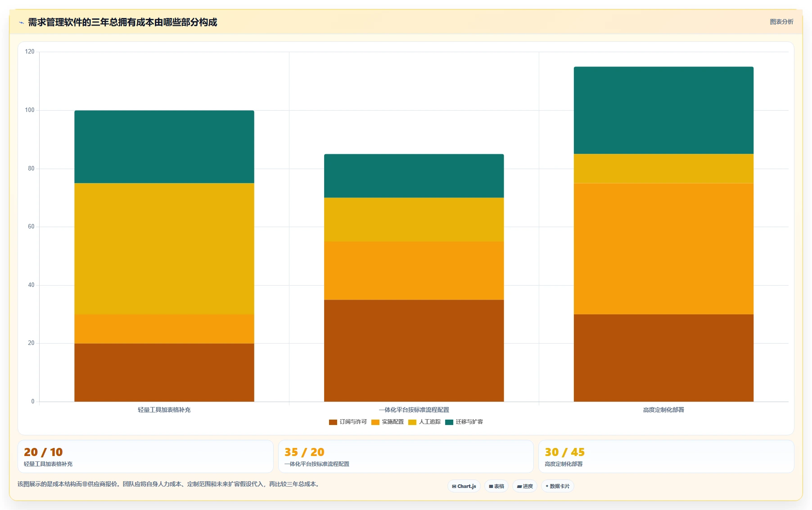812x510 pixels.
Task: Click yellow 人工追踪 segment of 一体化平台 bar
Action: pyautogui.click(x=414, y=219)
